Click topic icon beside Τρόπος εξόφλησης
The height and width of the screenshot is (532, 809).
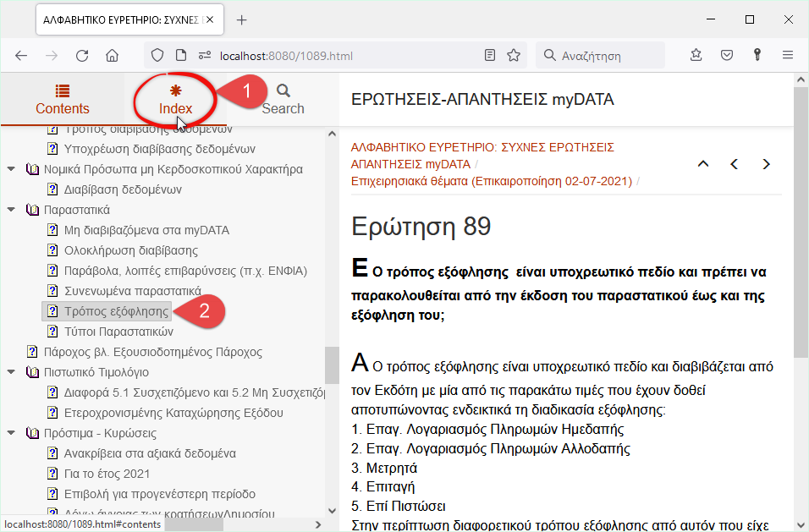click(52, 311)
